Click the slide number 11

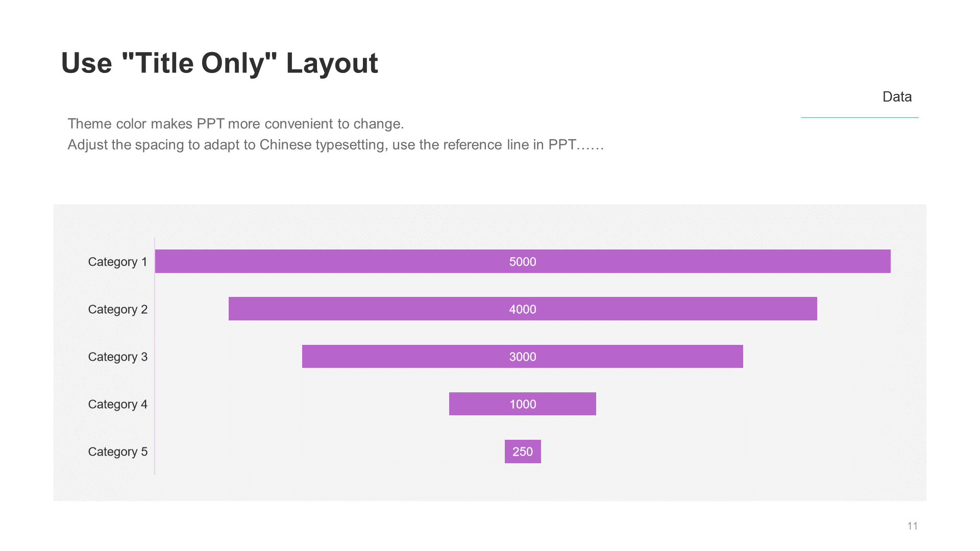pos(912,526)
